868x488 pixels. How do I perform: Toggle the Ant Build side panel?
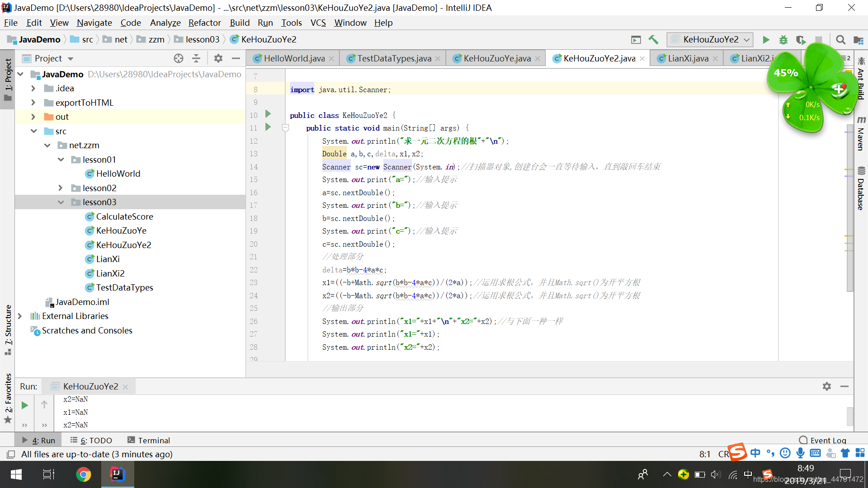pos(861,78)
